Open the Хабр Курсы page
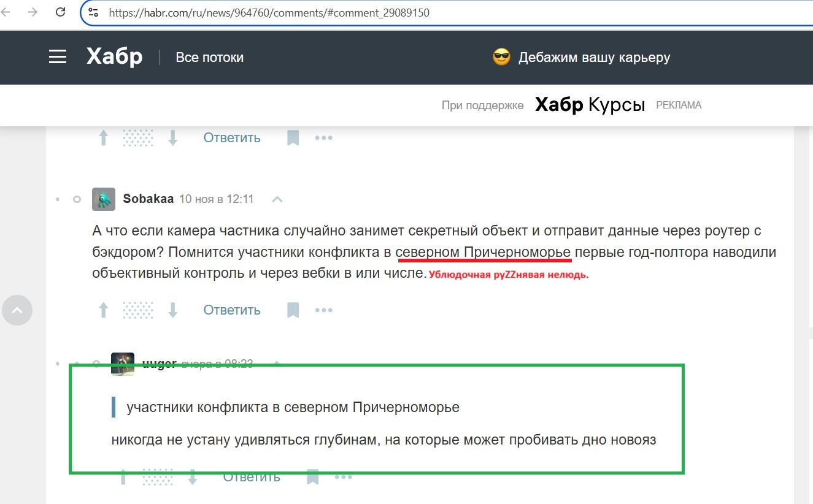This screenshot has height=504, width=813. coord(590,105)
